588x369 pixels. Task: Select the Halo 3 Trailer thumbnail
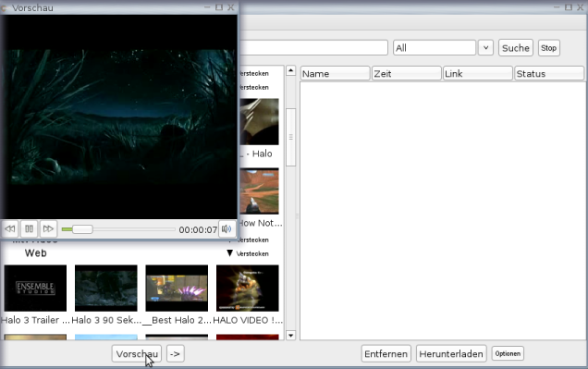(35, 288)
